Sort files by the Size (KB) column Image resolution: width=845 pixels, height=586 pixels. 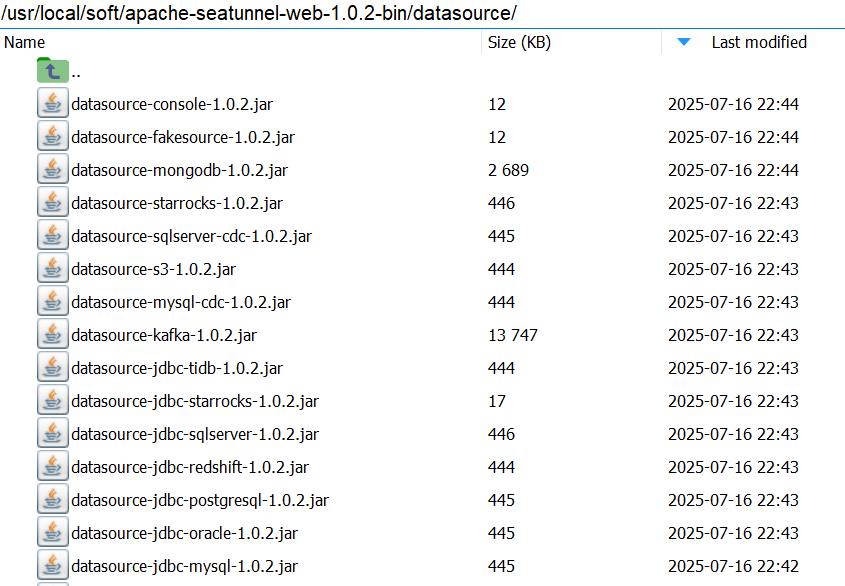click(571, 42)
